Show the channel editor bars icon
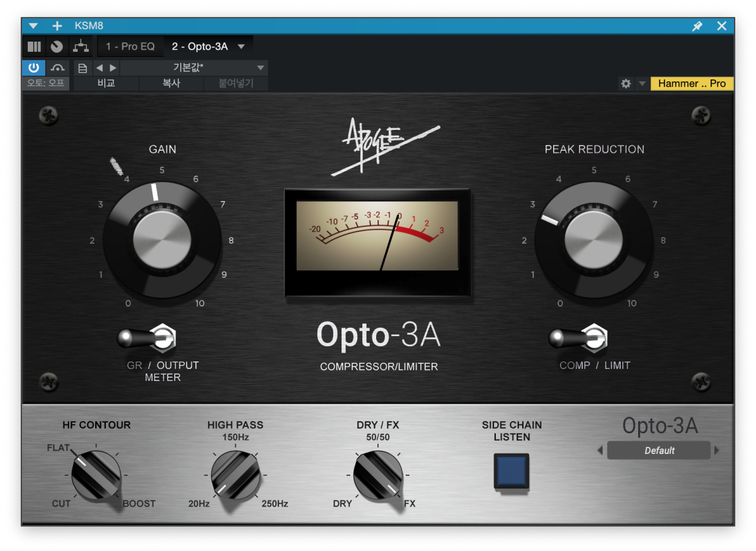756x551 pixels. point(34,47)
